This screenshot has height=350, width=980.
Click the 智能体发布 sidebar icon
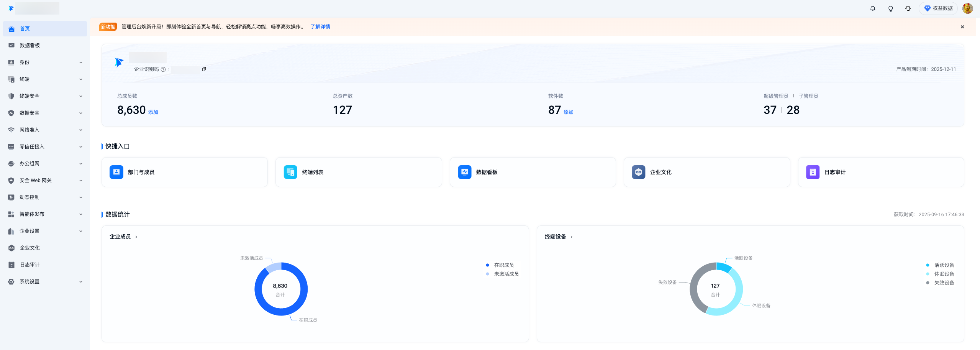pyautogui.click(x=11, y=214)
